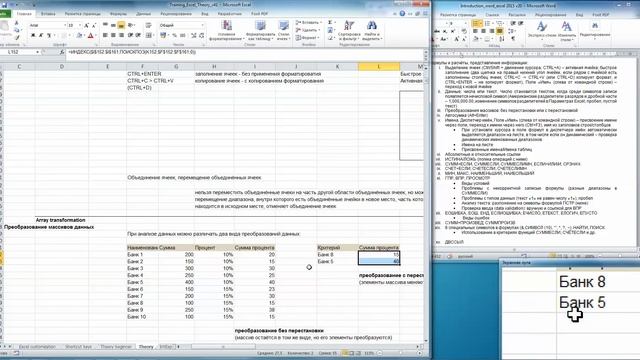Image resolution: width=640 pixels, height=360 pixels.
Task: Open Excel Delete cells dropdown
Action: point(308,30)
